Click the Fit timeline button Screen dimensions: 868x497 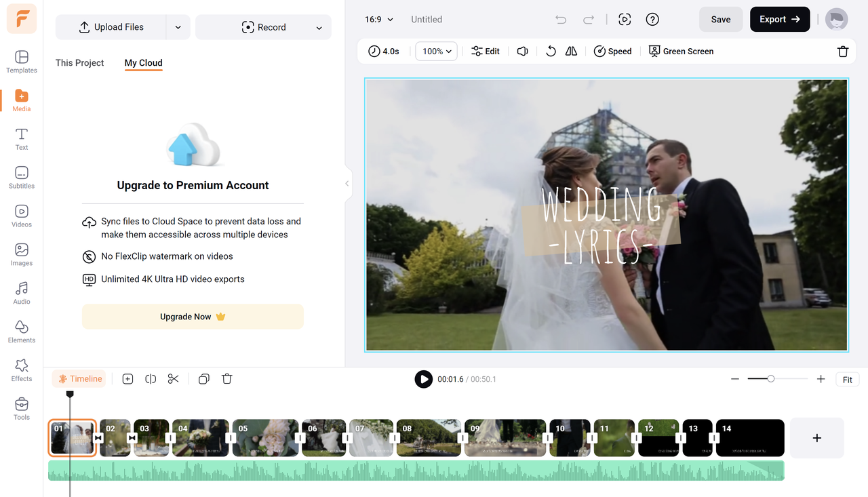pyautogui.click(x=848, y=380)
